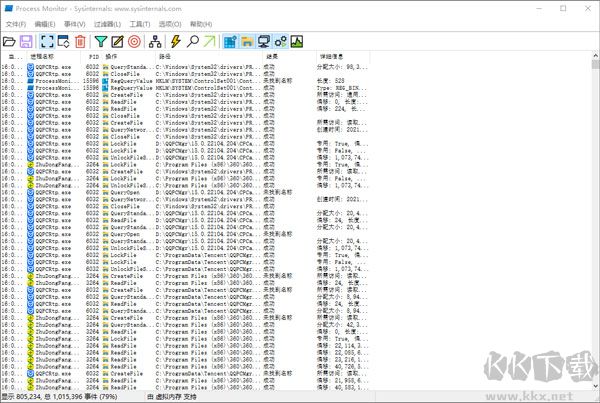Toggle Show File System Activity

pos(247,41)
